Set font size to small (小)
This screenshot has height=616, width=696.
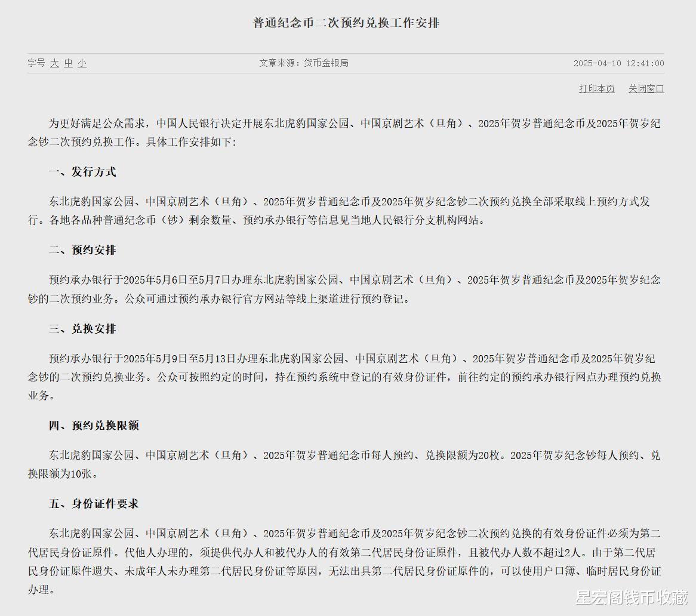click(82, 63)
